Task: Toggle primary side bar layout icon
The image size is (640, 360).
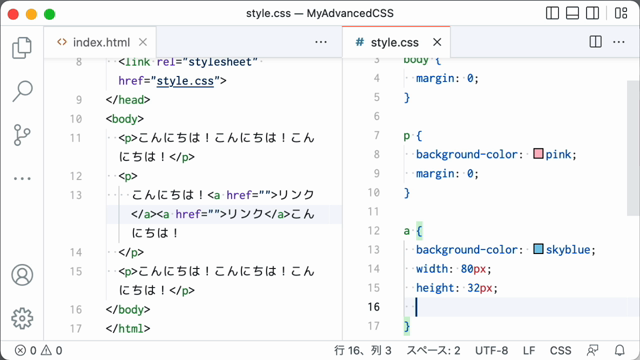Action: click(x=552, y=13)
